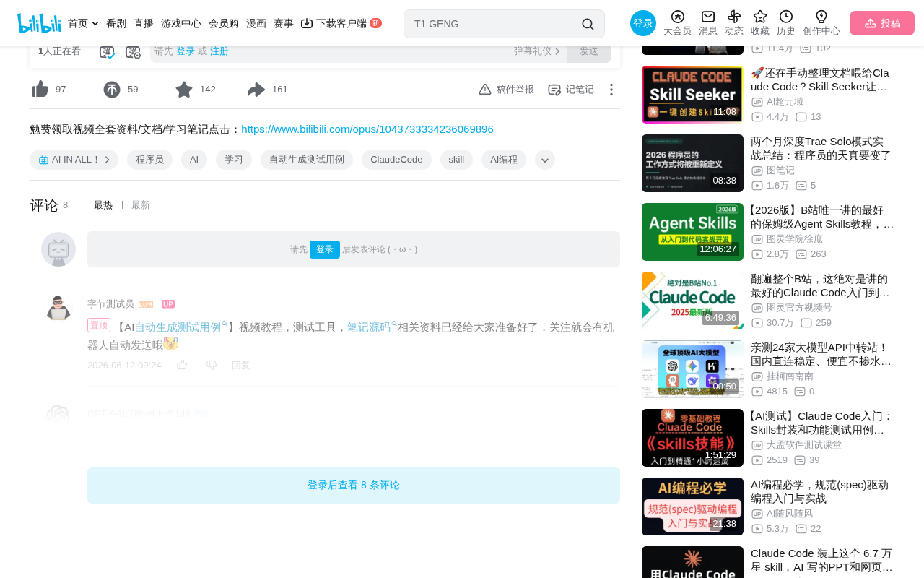This screenshot has height=578, width=924.
Task: Open 游戏中心 in navigation
Action: [181, 23]
